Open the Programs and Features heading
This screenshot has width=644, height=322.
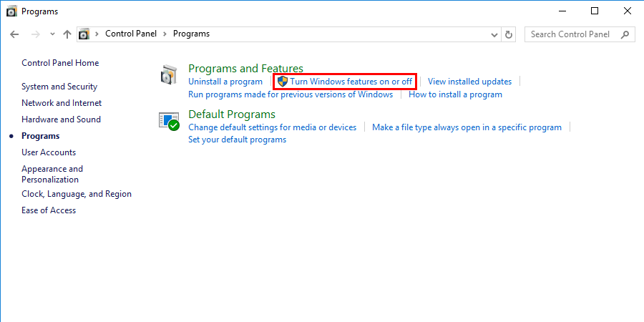(245, 68)
